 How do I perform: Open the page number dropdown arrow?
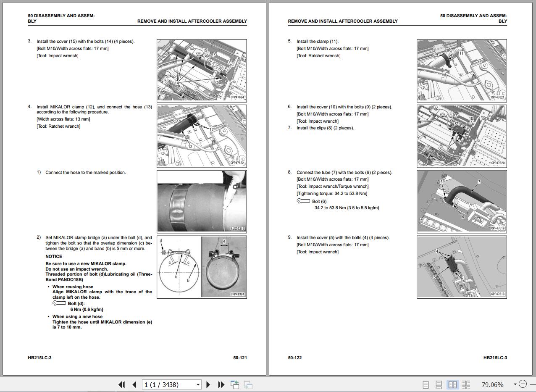(x=198, y=384)
